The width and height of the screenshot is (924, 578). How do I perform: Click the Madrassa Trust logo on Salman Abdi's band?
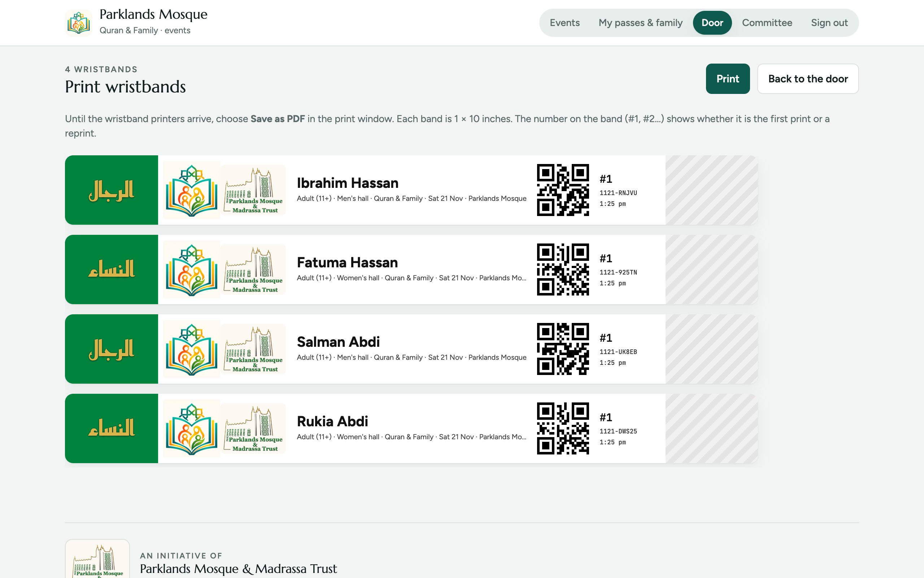coord(253,349)
